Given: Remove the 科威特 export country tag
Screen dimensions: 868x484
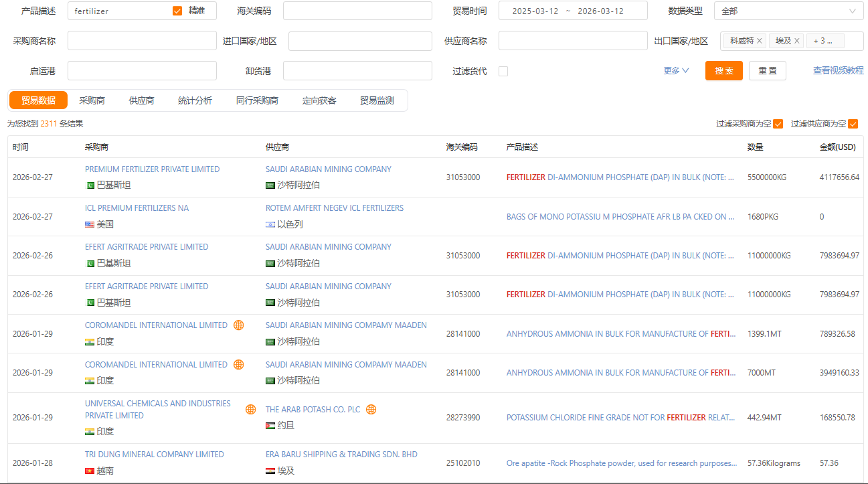Looking at the screenshot, I should coord(759,41).
